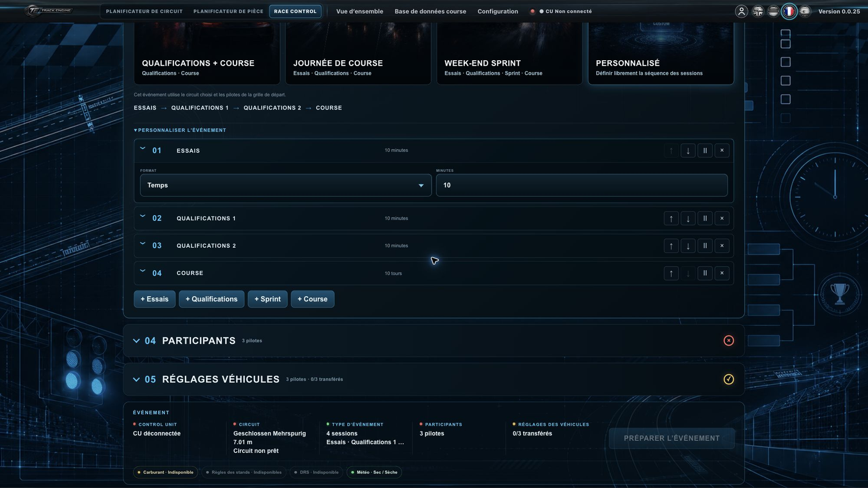The height and width of the screenshot is (488, 868).
Task: Add a Sprint session button
Action: coord(267,299)
